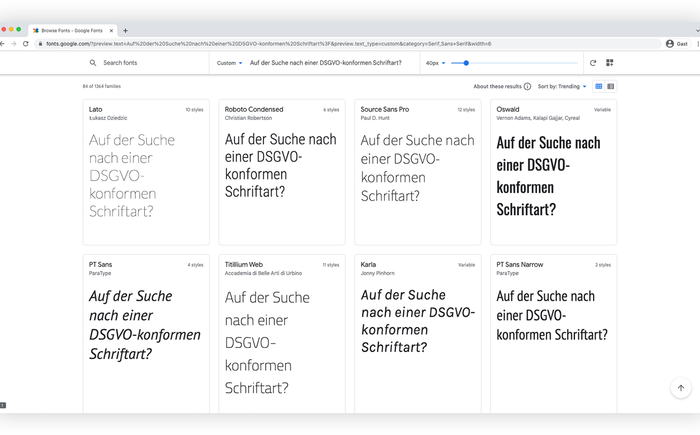700x435 pixels.
Task: Reload the page with browser reload icon
Action: coord(25,44)
